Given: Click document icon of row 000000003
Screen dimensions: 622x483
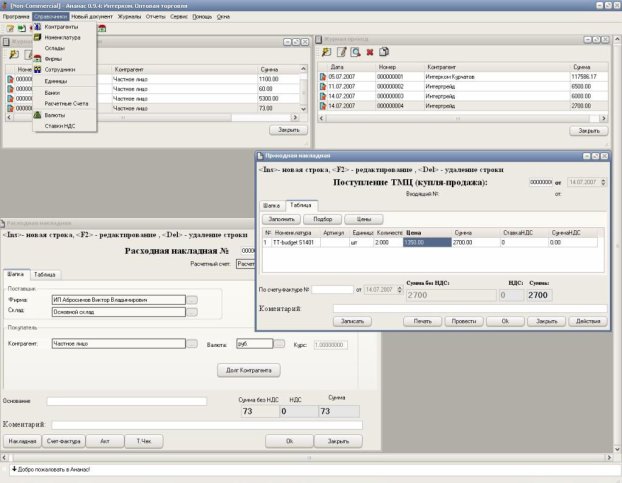Looking at the screenshot, I should (323, 96).
